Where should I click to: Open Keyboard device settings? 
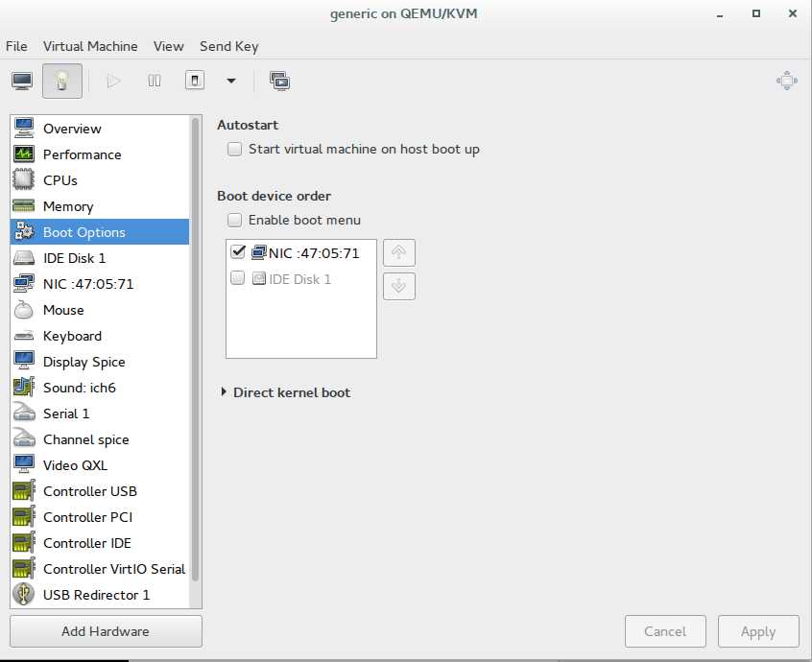[x=100, y=336]
